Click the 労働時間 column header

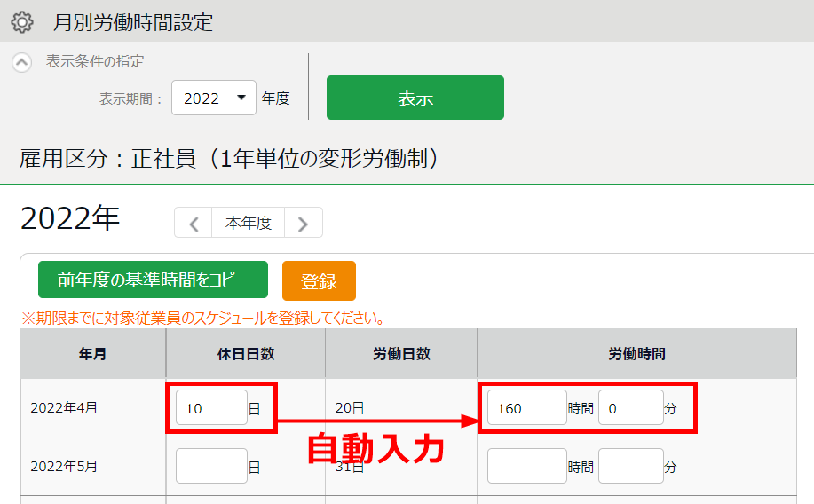(x=637, y=354)
